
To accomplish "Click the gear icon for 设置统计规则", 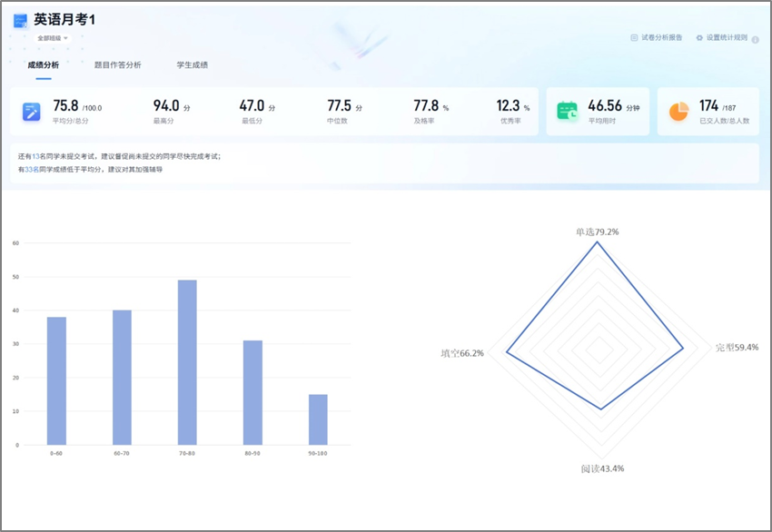I will (x=699, y=38).
